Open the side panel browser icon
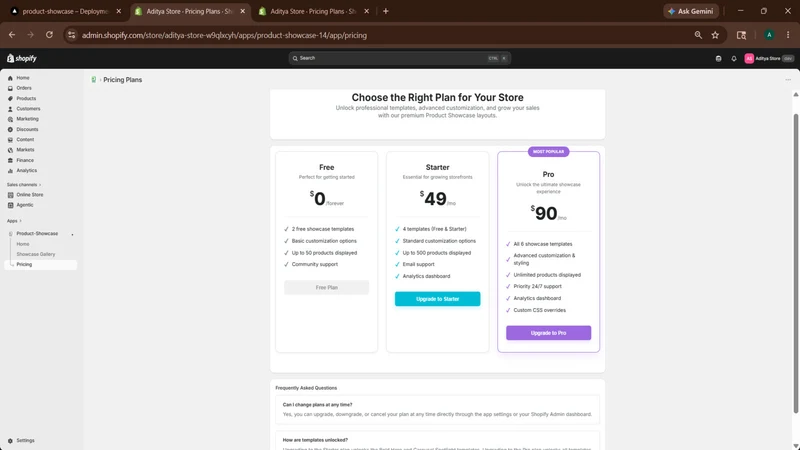Viewport: 800px width, 450px height. point(741,35)
